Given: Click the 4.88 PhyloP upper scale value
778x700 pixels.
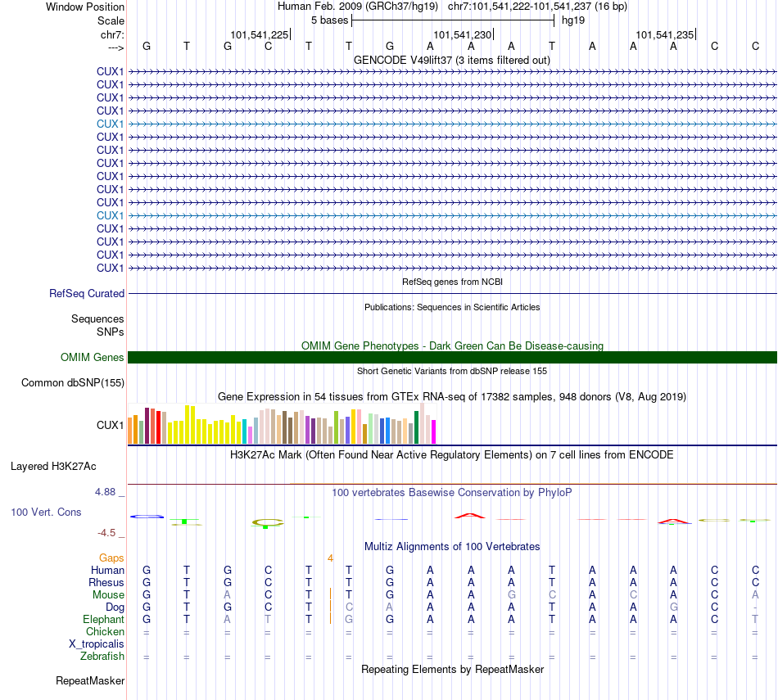Looking at the screenshot, I should coord(105,492).
